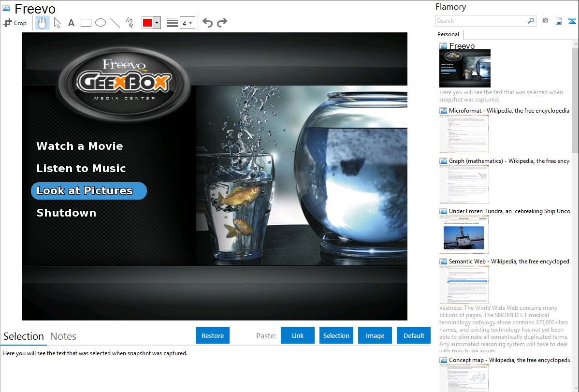Viewport: 579px width, 392px height.
Task: Click 'Listen to Music' in the Freevo screenshot
Action: coord(81,169)
